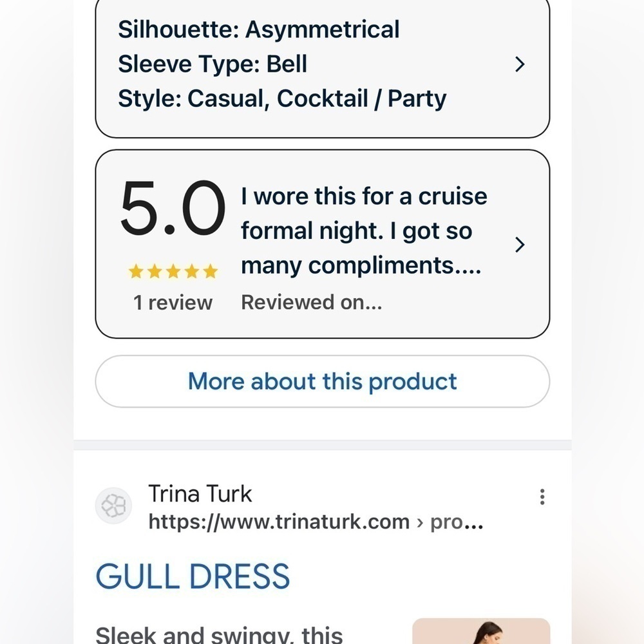
Task: Click the cruise formal night review snippet
Action: pos(364,231)
